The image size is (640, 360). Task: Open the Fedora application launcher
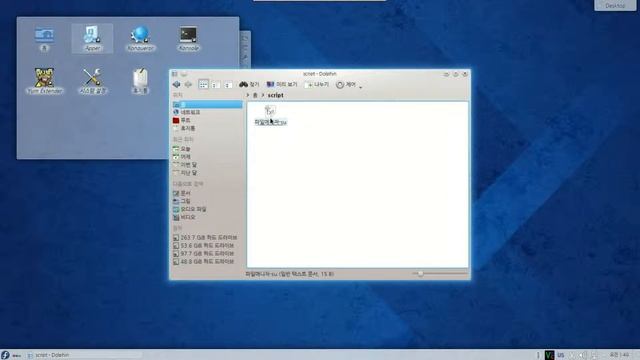pos(5,355)
